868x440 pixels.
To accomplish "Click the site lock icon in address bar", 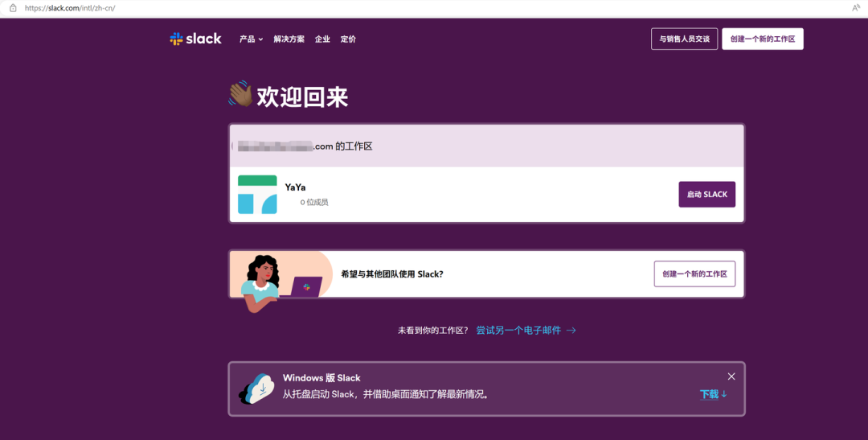I will tap(13, 8).
